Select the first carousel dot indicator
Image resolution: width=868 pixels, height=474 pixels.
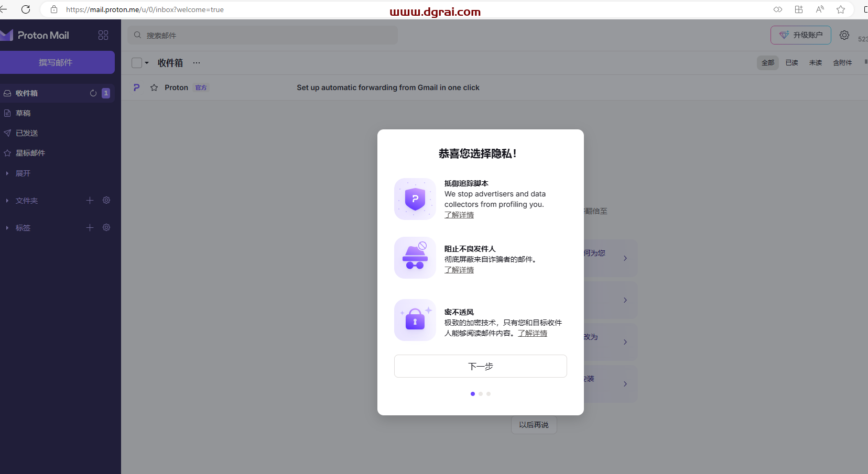click(x=473, y=393)
